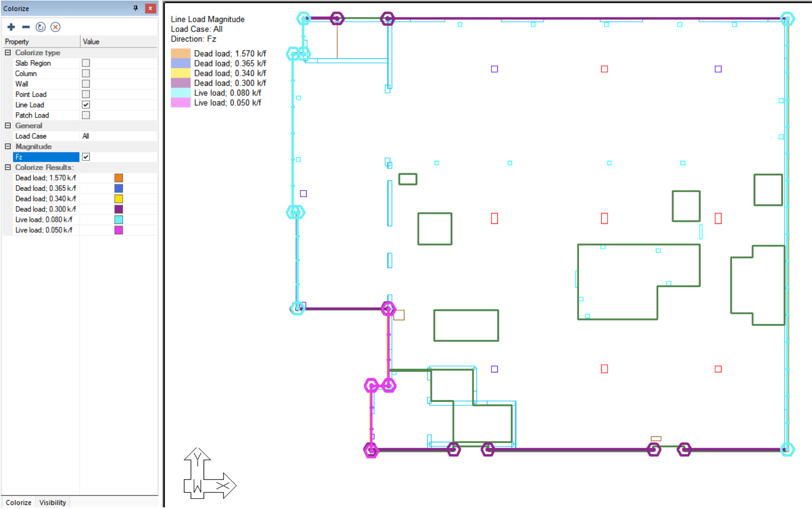This screenshot has height=509, width=812.
Task: Collapse the General section
Action: click(x=8, y=125)
